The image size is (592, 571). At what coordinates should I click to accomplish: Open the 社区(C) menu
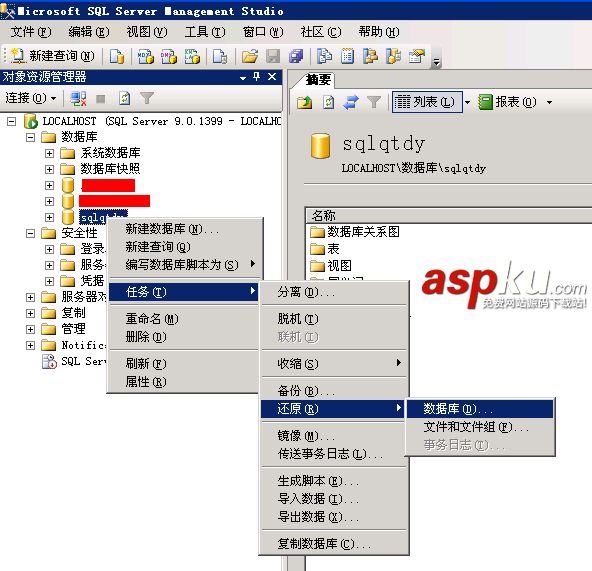[321, 32]
